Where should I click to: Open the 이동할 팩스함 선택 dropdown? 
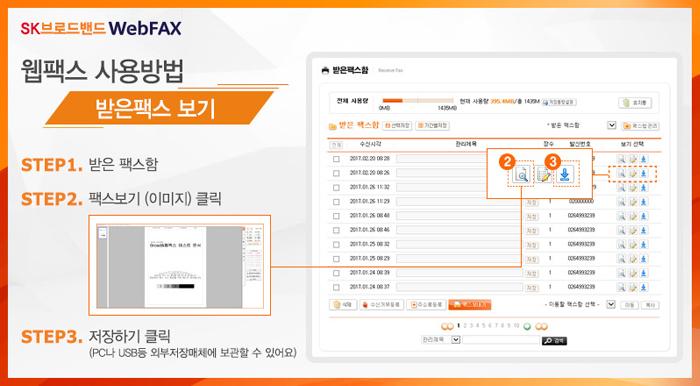coord(611,304)
